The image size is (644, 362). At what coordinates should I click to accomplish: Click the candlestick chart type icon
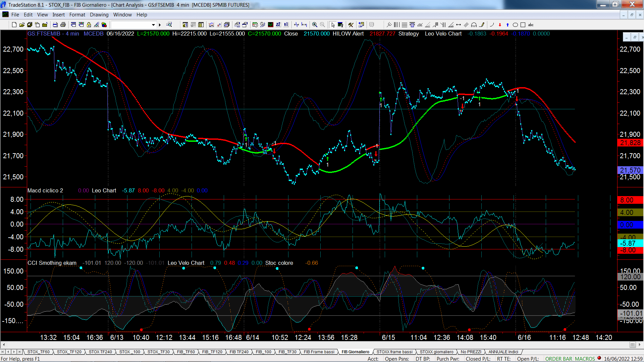click(x=286, y=25)
